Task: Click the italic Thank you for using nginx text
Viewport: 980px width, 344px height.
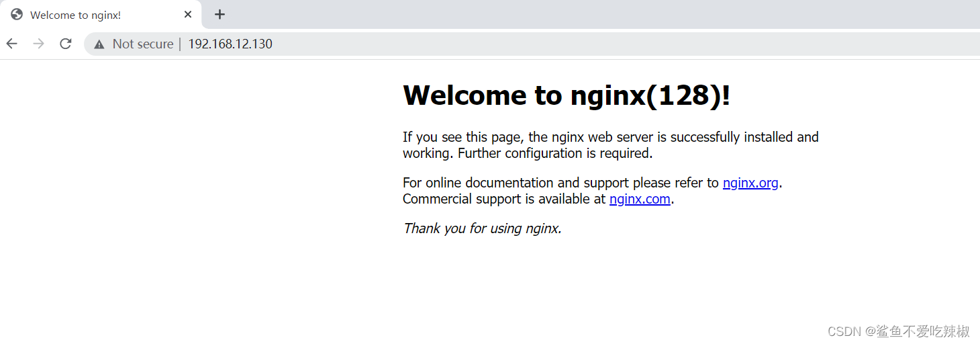Action: 481,228
